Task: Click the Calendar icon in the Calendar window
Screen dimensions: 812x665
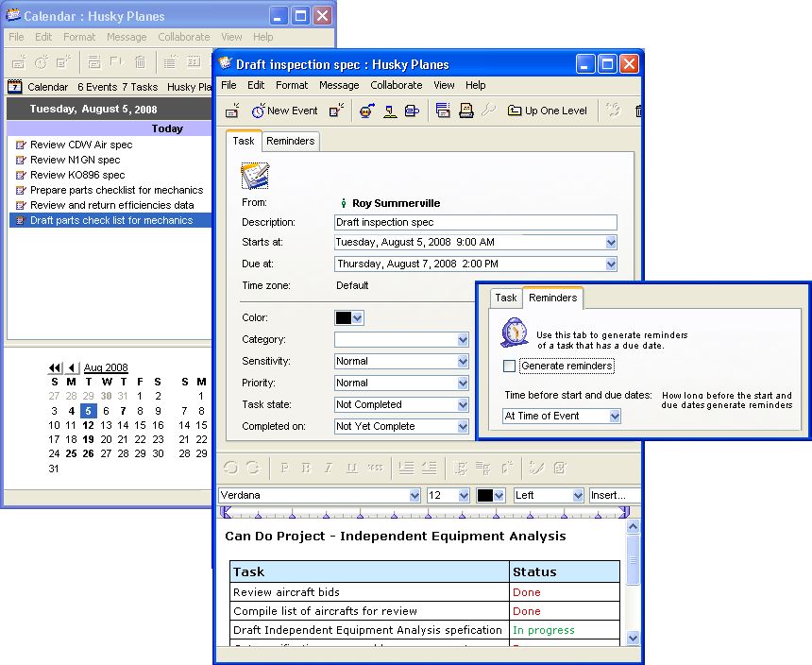Action: point(15,87)
